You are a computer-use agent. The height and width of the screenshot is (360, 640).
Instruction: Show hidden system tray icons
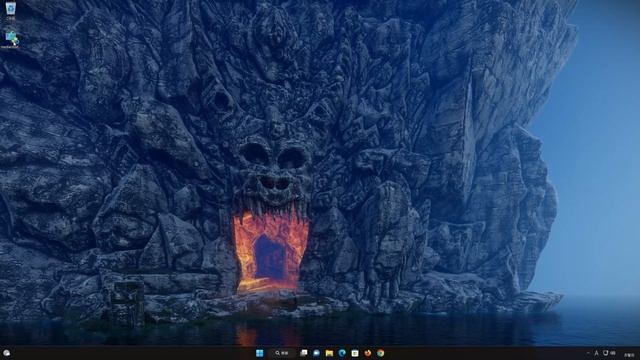(x=588, y=353)
